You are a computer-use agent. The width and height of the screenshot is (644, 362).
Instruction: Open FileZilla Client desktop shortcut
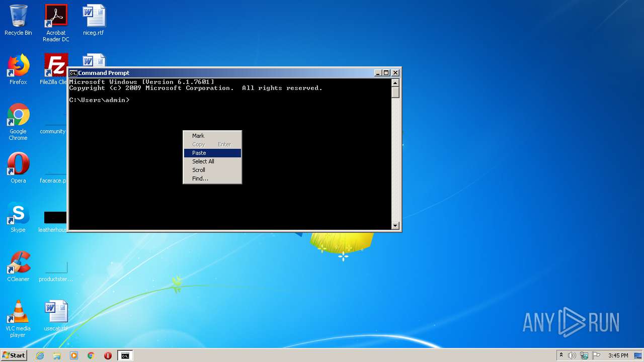(x=54, y=69)
